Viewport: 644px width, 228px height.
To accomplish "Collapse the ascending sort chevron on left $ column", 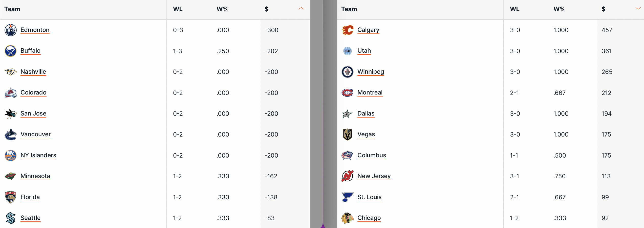I will pyautogui.click(x=301, y=8).
